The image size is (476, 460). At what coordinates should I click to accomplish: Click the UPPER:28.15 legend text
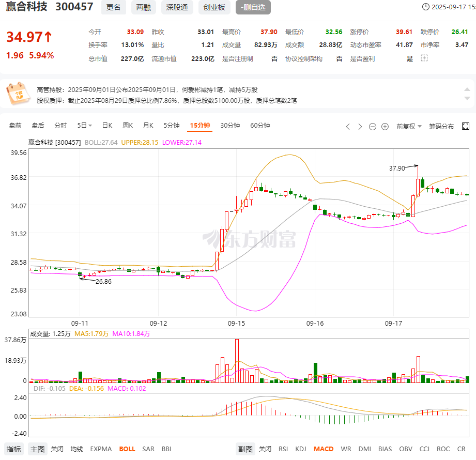(140, 143)
